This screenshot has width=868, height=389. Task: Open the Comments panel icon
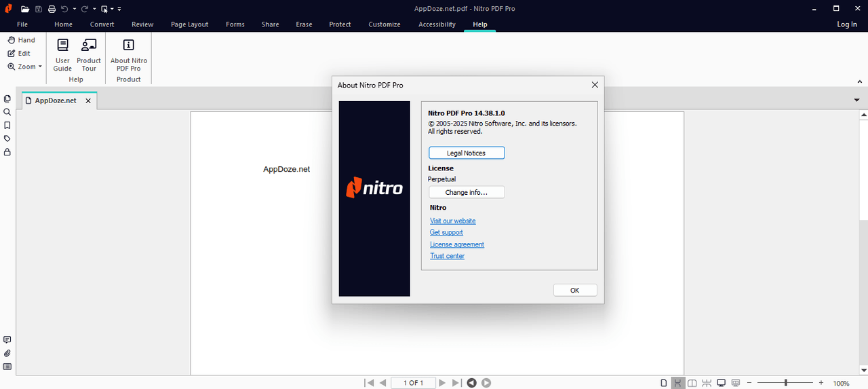pos(7,340)
